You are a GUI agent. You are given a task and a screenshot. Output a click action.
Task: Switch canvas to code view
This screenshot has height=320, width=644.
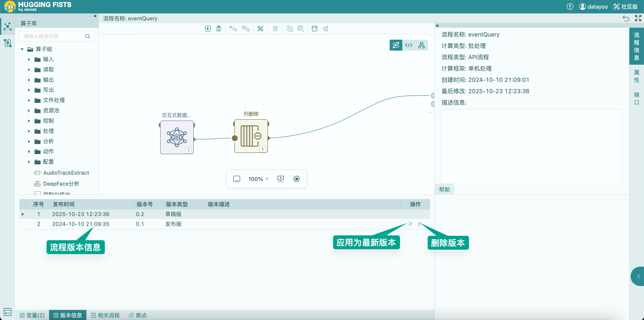click(409, 45)
